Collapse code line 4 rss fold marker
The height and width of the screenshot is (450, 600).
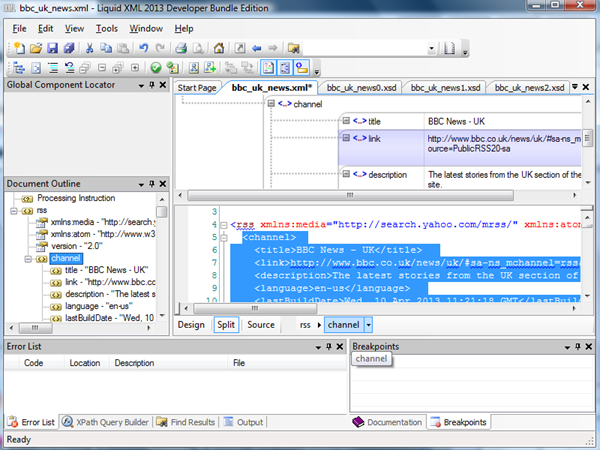(x=224, y=225)
